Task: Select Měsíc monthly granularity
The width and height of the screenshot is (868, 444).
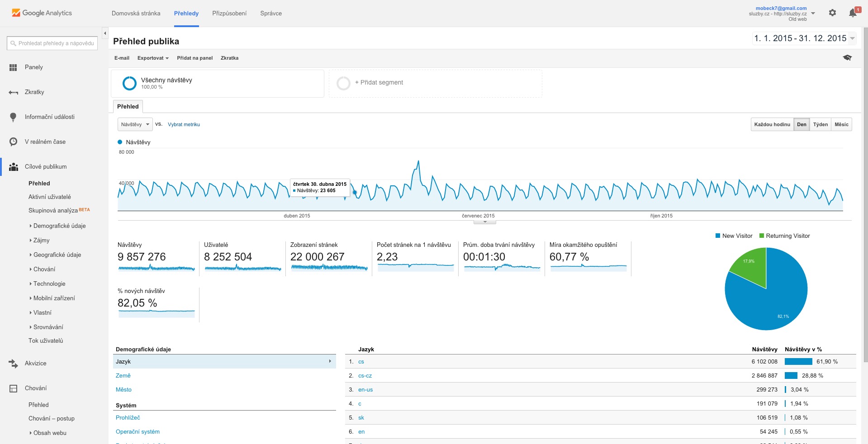Action: coord(841,124)
